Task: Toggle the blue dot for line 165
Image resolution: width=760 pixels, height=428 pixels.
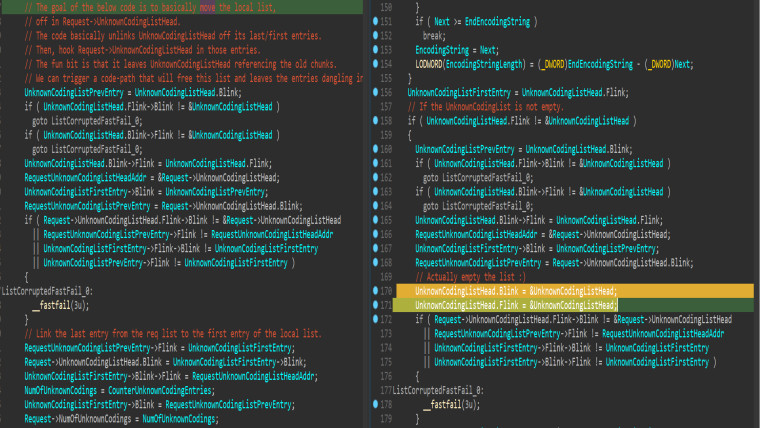Action: pos(376,220)
